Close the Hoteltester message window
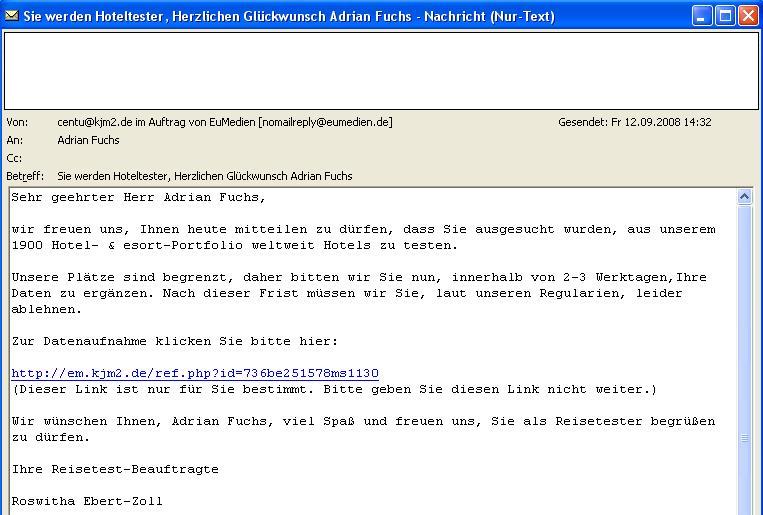 click(x=747, y=16)
